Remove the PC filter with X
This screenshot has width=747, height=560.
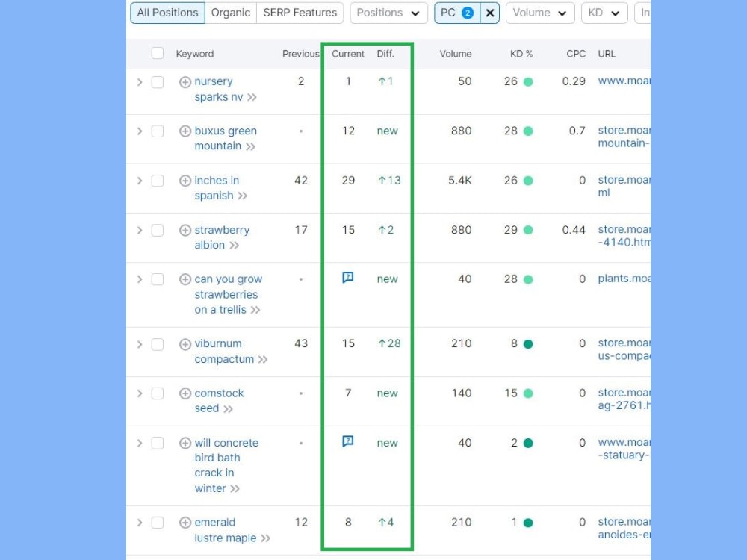pyautogui.click(x=490, y=13)
